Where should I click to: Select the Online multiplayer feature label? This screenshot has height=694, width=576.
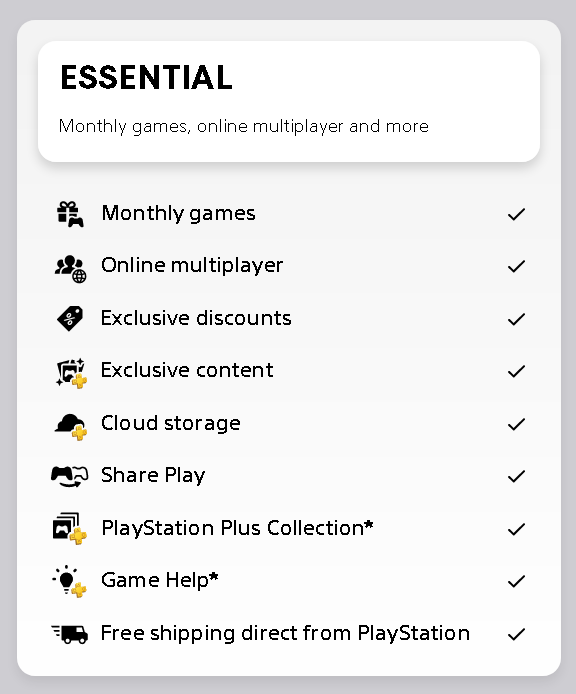tap(192, 266)
